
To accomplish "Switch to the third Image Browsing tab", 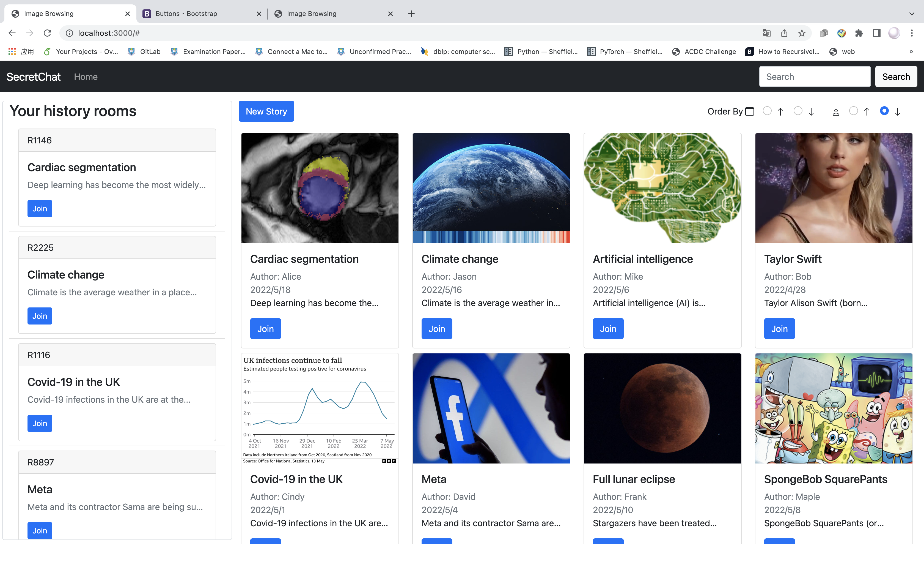I will coord(334,14).
